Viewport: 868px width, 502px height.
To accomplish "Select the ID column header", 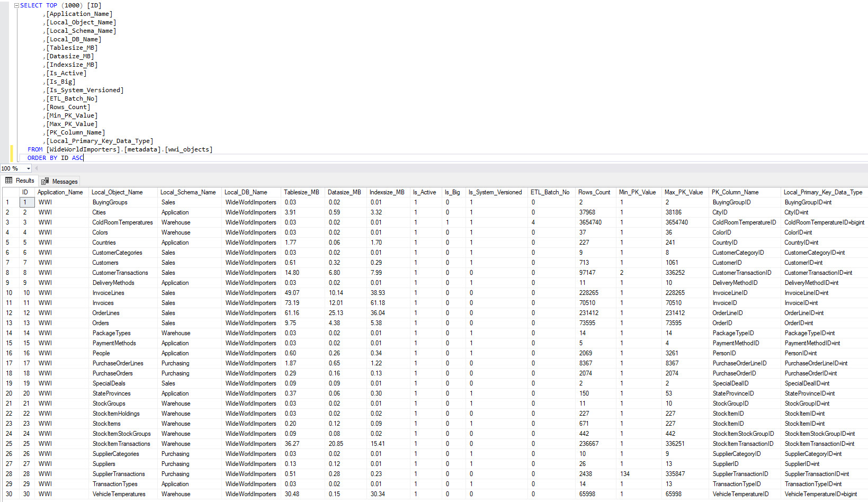I will [x=27, y=192].
